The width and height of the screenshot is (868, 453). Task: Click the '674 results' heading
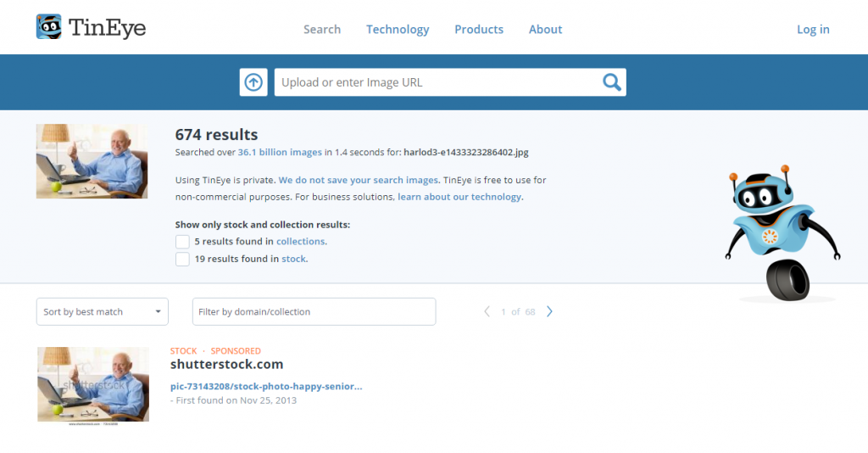pyautogui.click(x=216, y=135)
